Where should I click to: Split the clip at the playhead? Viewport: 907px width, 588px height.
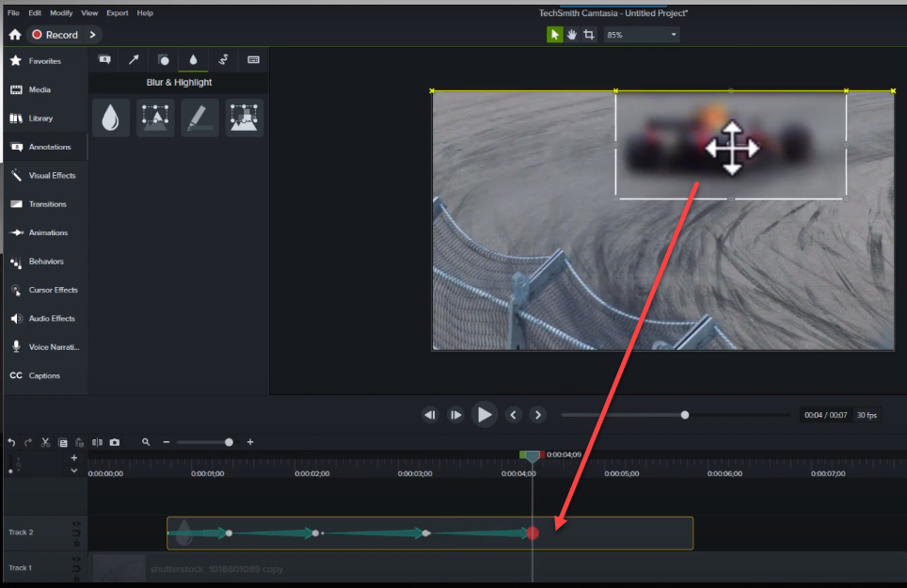pos(97,442)
